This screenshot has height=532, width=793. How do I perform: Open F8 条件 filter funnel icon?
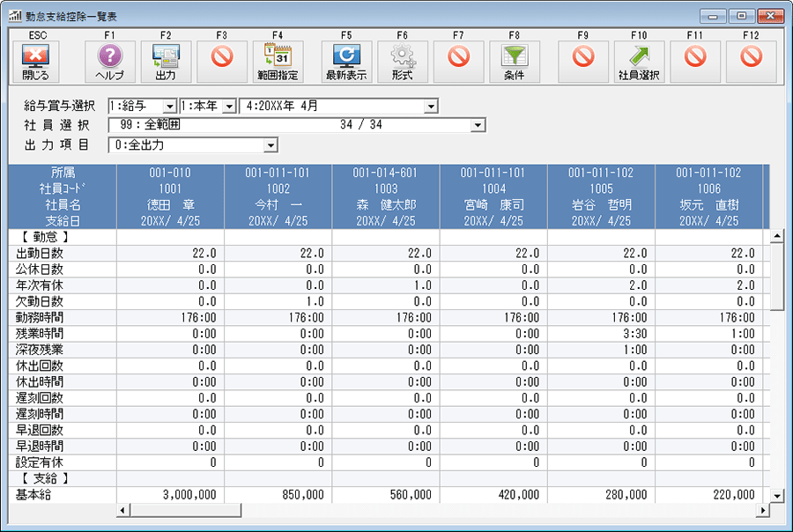point(515,62)
